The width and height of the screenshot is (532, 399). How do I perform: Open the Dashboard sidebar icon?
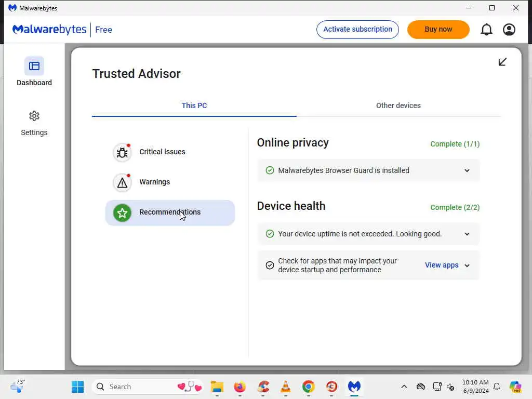tap(34, 66)
